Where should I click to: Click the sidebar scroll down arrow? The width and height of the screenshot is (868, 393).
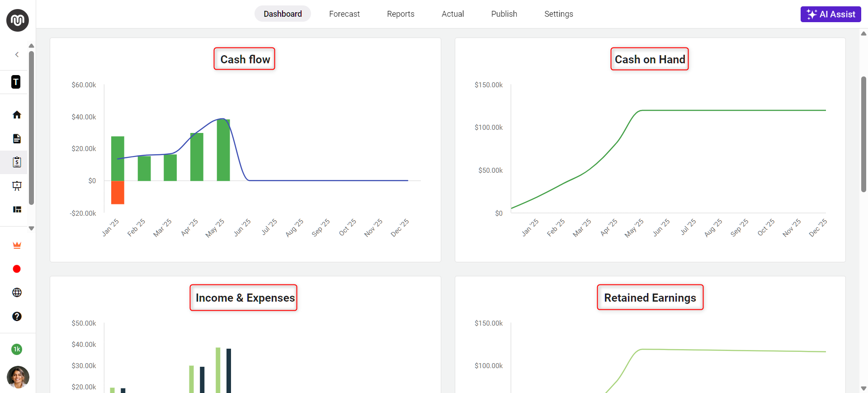[x=31, y=229]
